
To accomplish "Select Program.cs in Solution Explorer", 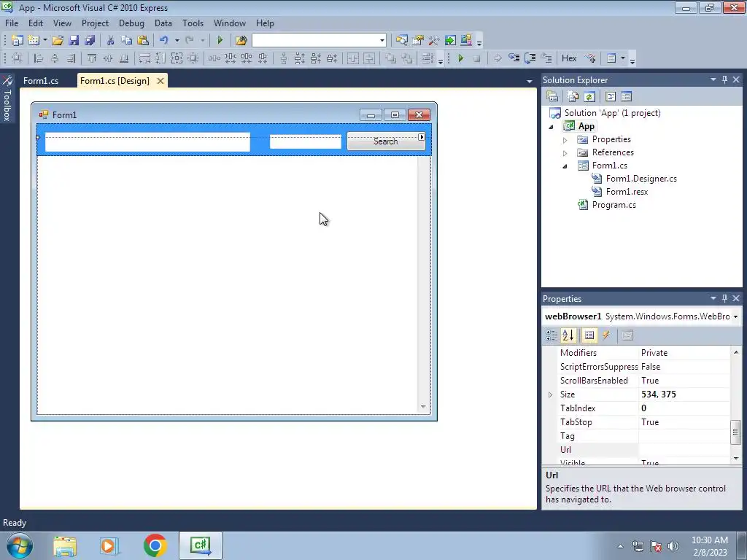I will click(614, 205).
